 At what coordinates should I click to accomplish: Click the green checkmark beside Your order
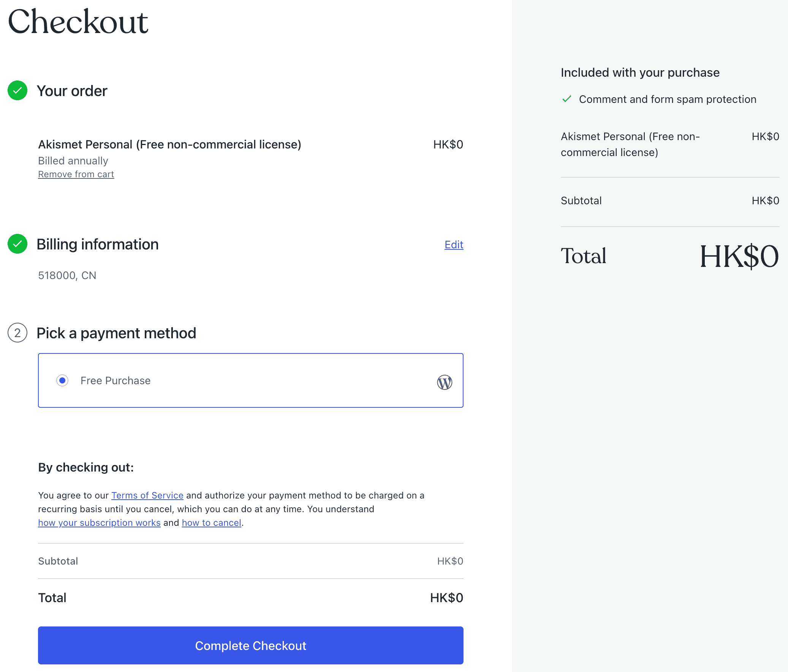pyautogui.click(x=17, y=90)
